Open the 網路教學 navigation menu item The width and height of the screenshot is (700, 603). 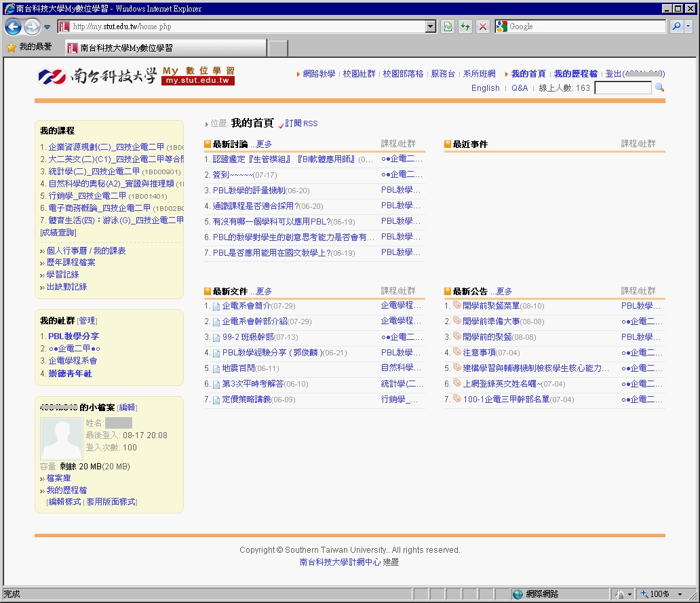(x=319, y=74)
